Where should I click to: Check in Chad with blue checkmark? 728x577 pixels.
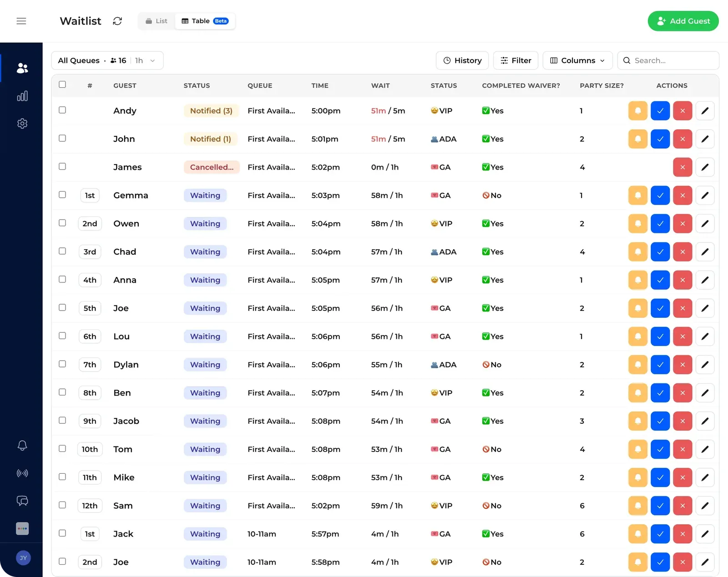[660, 252]
